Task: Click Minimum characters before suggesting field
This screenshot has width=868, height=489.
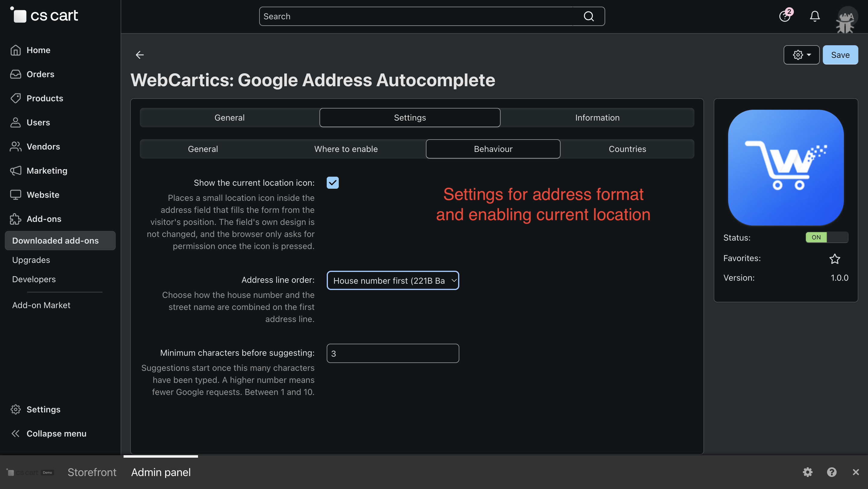Action: pos(393,353)
